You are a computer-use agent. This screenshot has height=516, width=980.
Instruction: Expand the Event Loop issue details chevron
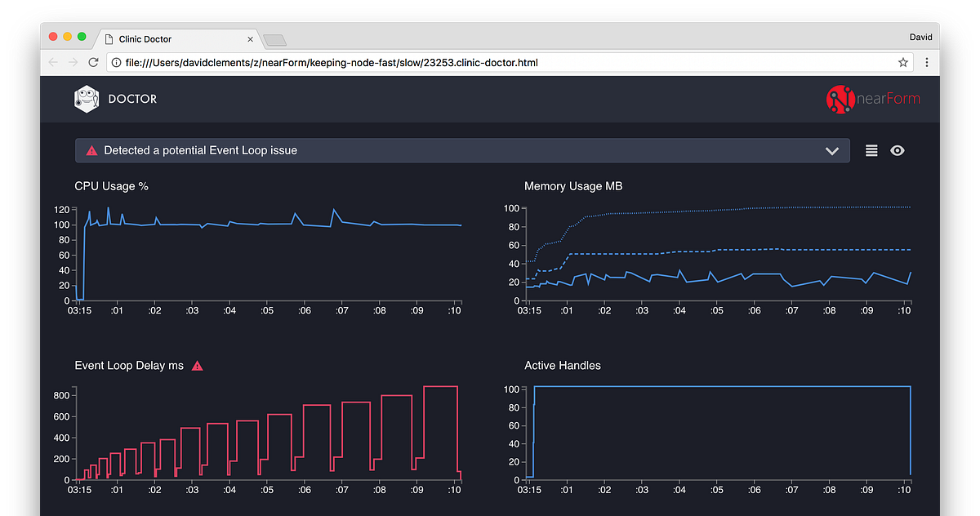[x=832, y=150]
